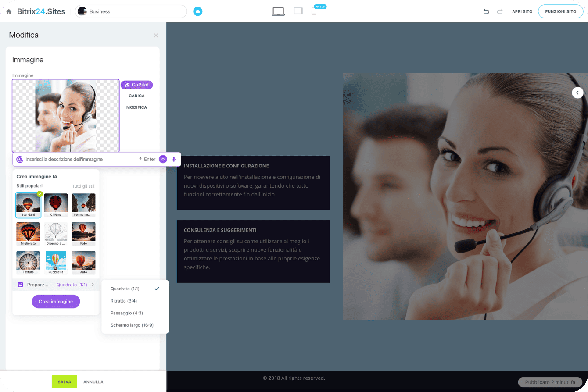Switch to desktop preview icon
This screenshot has height=392, width=588.
pos(278,11)
